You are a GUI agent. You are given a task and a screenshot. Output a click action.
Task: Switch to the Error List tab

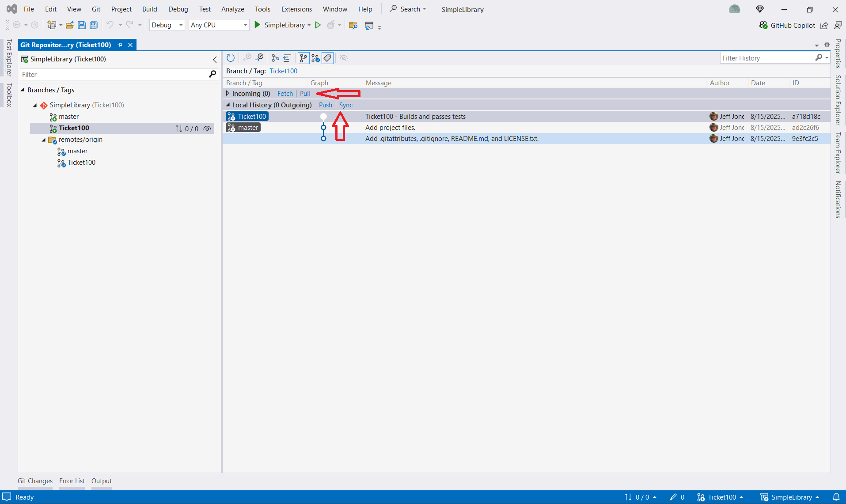[x=72, y=481]
